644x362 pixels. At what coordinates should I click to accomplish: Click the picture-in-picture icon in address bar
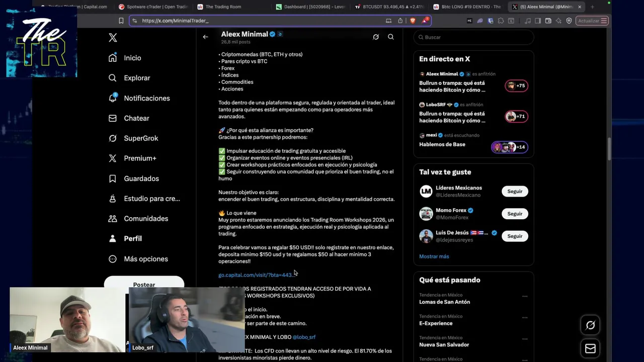coord(388,21)
